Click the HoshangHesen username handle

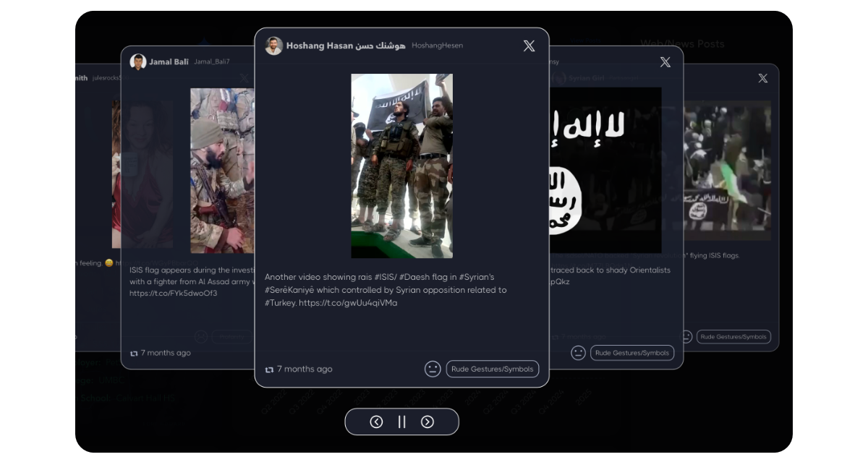(437, 46)
